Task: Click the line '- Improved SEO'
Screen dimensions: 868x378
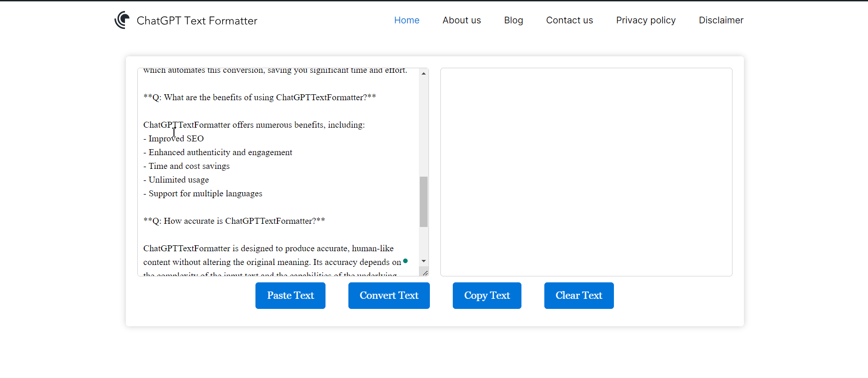Action: click(x=174, y=139)
